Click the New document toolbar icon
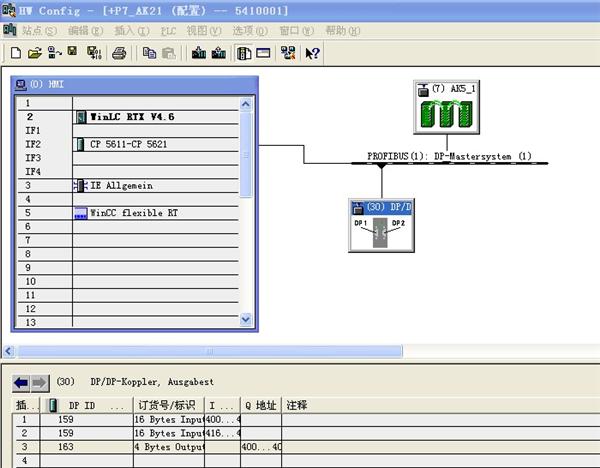Image resolution: width=600 pixels, height=468 pixels. (16, 53)
